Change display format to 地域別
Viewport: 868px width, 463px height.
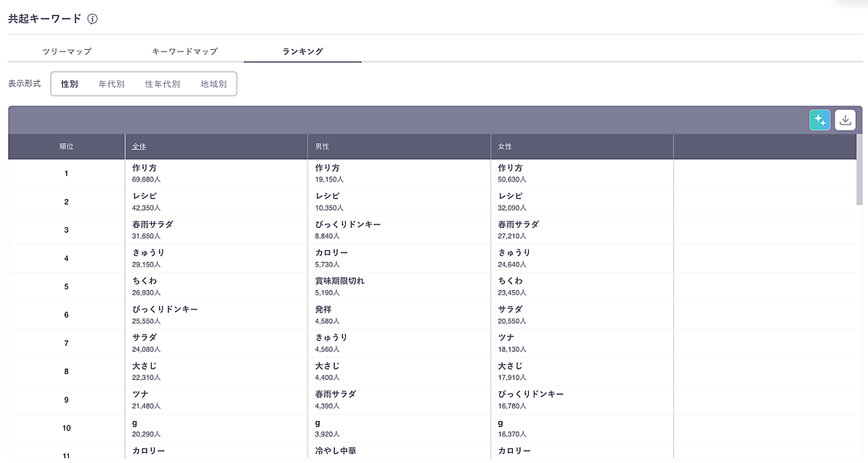(x=213, y=84)
